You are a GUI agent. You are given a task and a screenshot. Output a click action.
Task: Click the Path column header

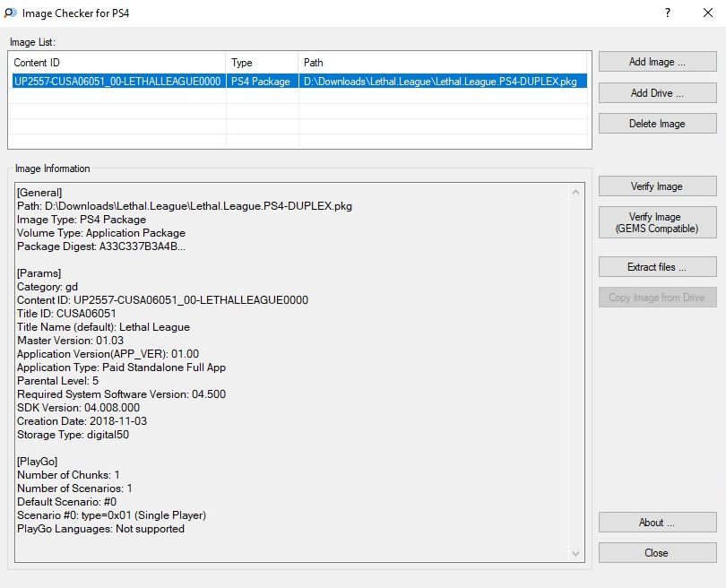pyautogui.click(x=443, y=63)
